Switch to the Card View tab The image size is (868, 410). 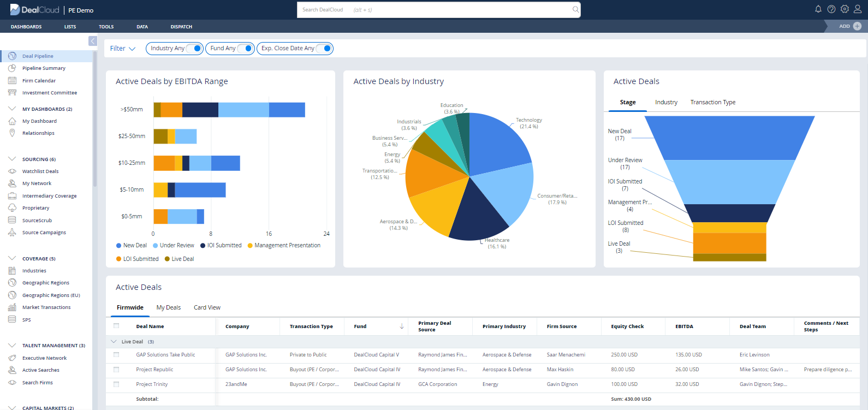pyautogui.click(x=207, y=307)
